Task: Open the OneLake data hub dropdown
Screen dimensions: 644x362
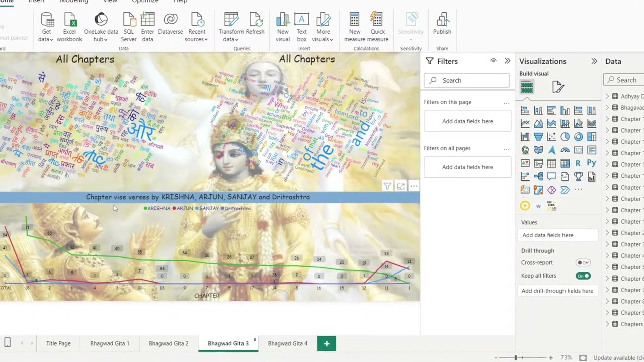Action: 101,39
